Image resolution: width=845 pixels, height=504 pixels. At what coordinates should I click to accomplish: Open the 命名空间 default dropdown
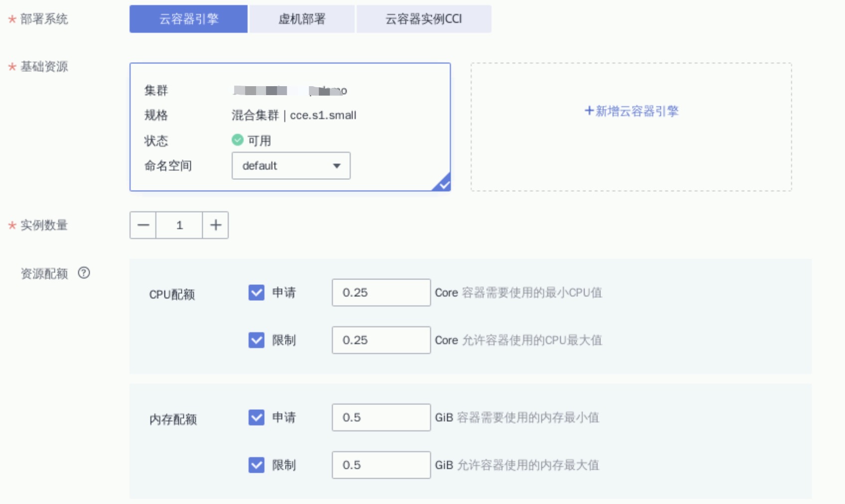coord(291,166)
